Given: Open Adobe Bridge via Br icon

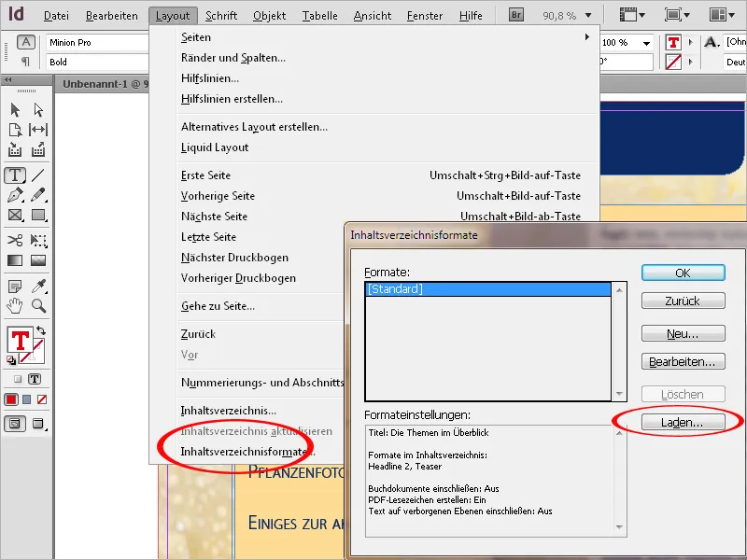Looking at the screenshot, I should point(516,15).
